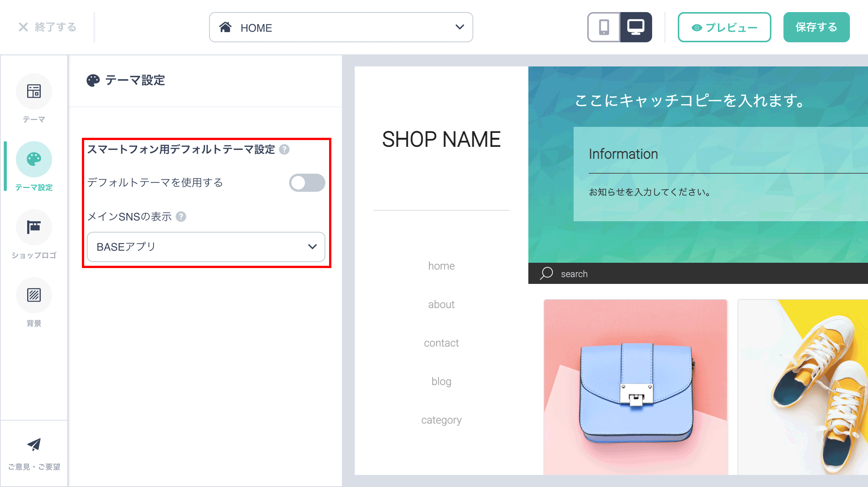The height and width of the screenshot is (487, 868).
Task: Open the テーマ sidebar icon
Action: click(34, 91)
